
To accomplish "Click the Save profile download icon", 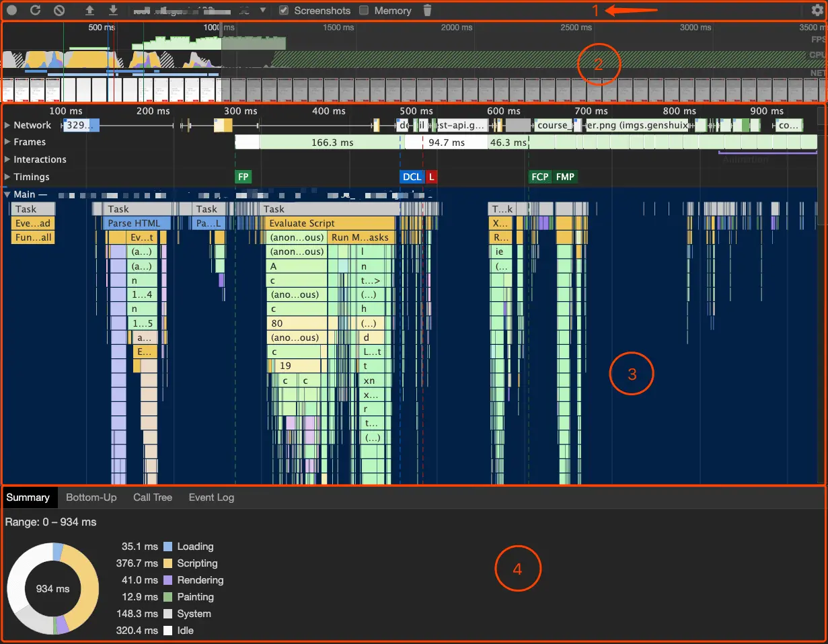I will [113, 11].
